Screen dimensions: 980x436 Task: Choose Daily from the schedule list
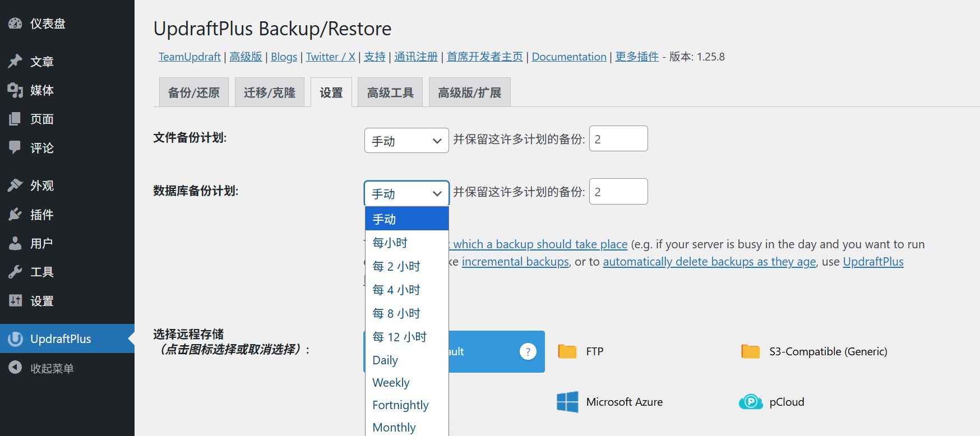coord(406,360)
